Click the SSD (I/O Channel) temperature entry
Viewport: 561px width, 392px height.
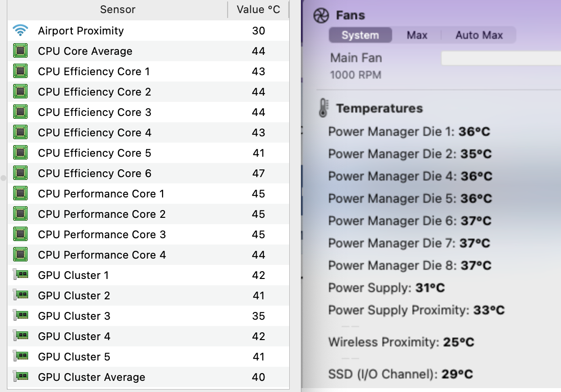(x=400, y=374)
